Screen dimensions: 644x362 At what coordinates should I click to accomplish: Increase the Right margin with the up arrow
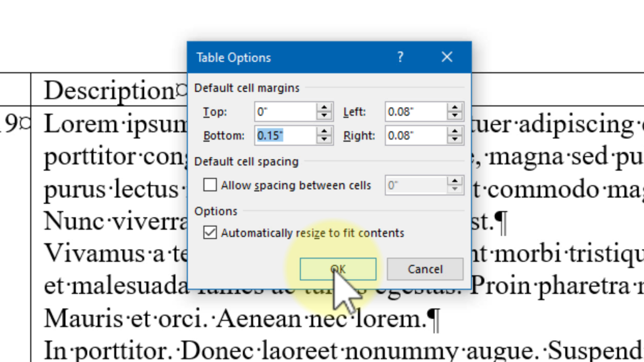[455, 132]
